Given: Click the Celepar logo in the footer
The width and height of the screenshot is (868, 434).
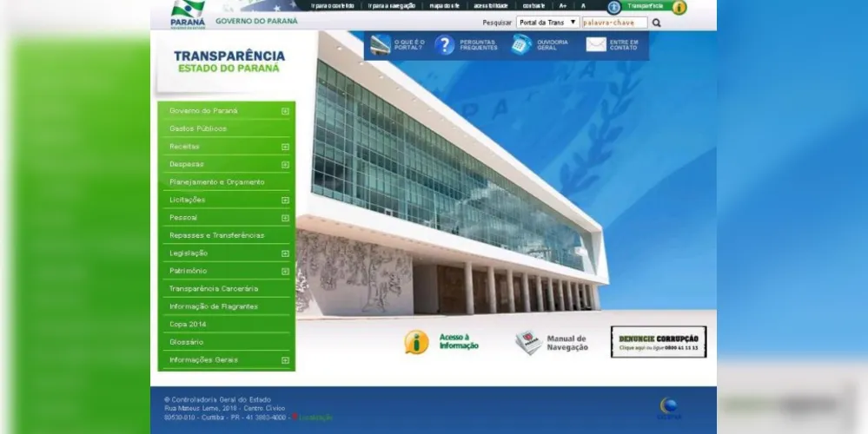Looking at the screenshot, I should pyautogui.click(x=669, y=409).
